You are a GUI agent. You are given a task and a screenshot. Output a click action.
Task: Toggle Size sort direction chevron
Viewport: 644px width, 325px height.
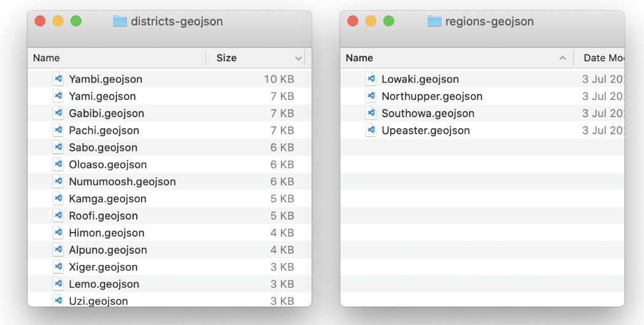298,58
